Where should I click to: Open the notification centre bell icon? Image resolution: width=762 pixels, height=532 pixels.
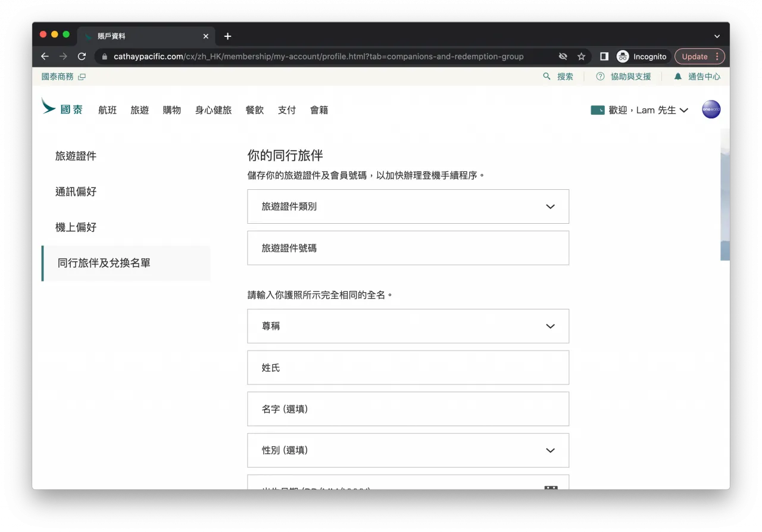pyautogui.click(x=677, y=77)
